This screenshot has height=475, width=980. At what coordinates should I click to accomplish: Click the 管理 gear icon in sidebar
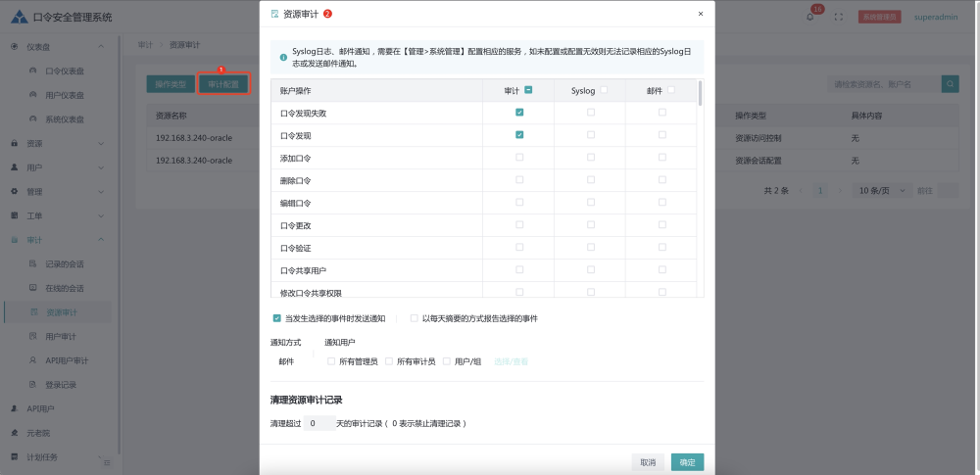[x=15, y=191]
